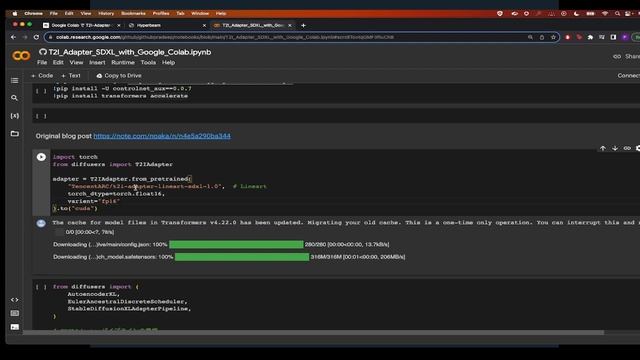Open Chrome History menu in macOS bar

(x=106, y=13)
